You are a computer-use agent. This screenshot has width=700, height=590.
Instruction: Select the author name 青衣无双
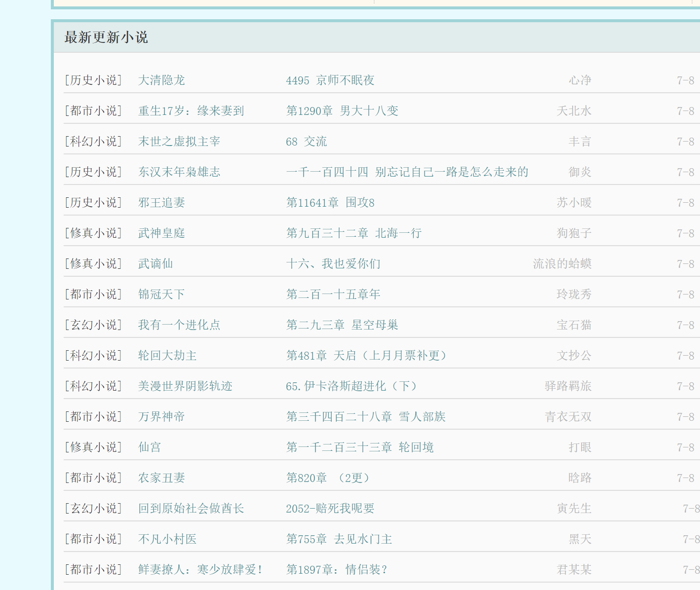(568, 417)
